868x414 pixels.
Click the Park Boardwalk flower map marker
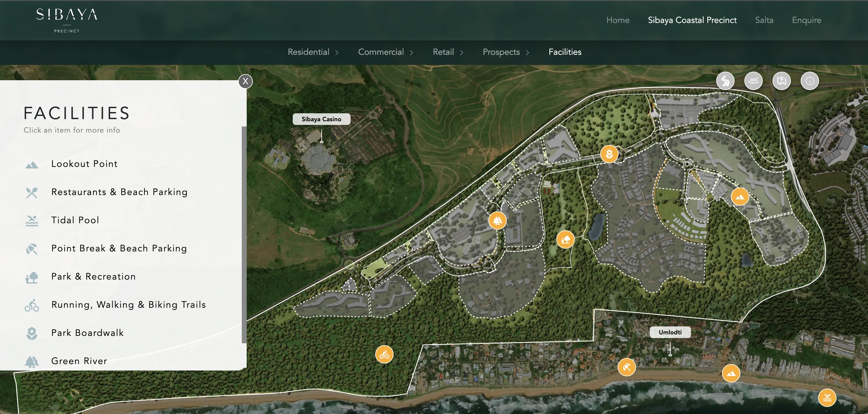click(x=609, y=154)
